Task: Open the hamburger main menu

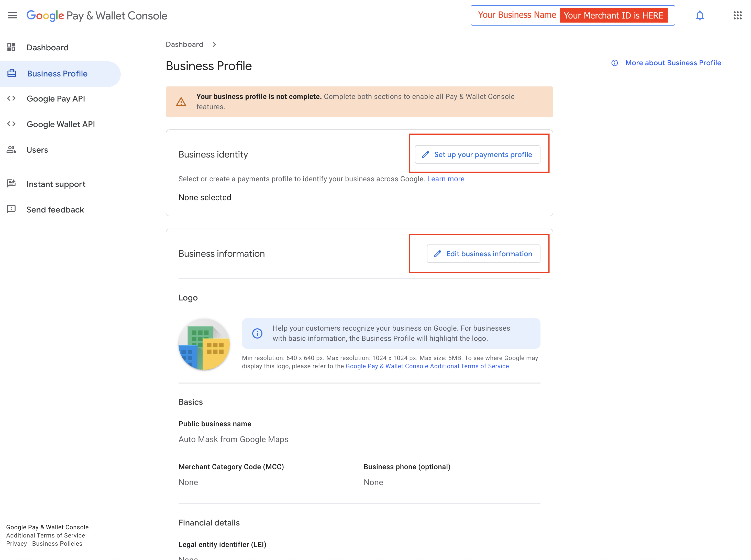Action: 12,16
